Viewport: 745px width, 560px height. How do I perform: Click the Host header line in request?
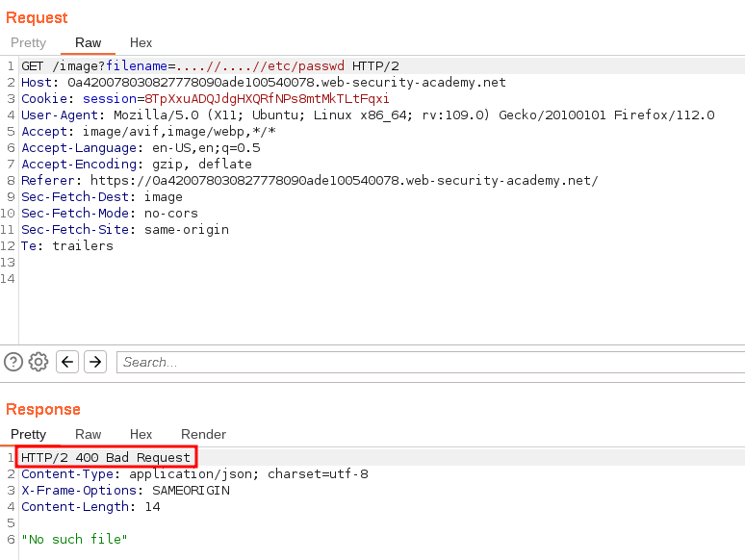263,83
